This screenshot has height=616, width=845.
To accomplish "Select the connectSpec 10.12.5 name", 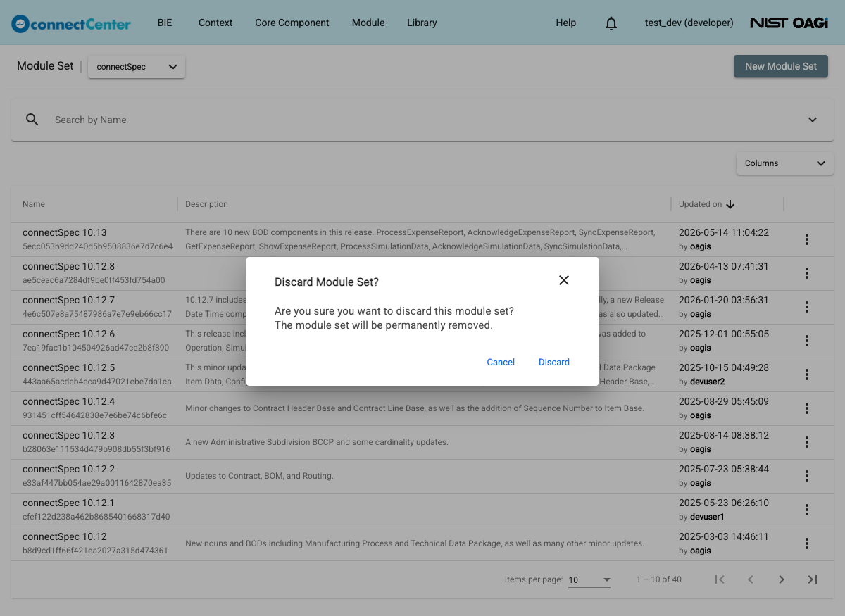I will (x=68, y=367).
